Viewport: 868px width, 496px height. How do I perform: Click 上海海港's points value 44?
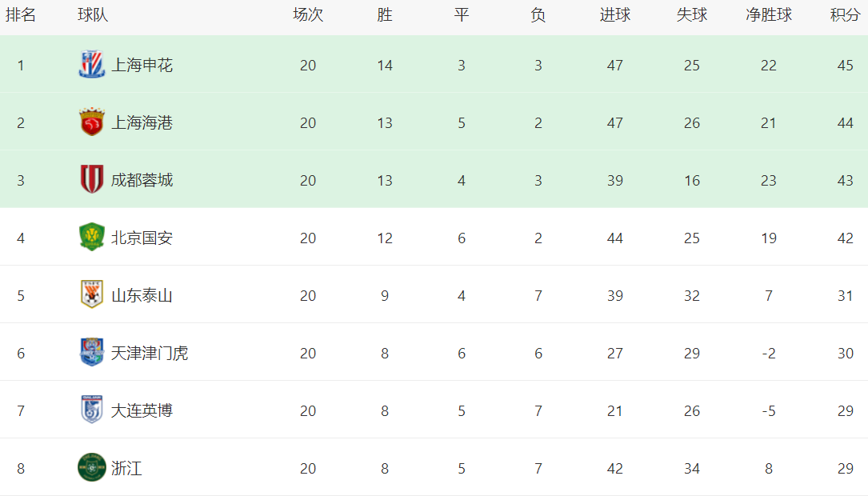[x=846, y=123]
